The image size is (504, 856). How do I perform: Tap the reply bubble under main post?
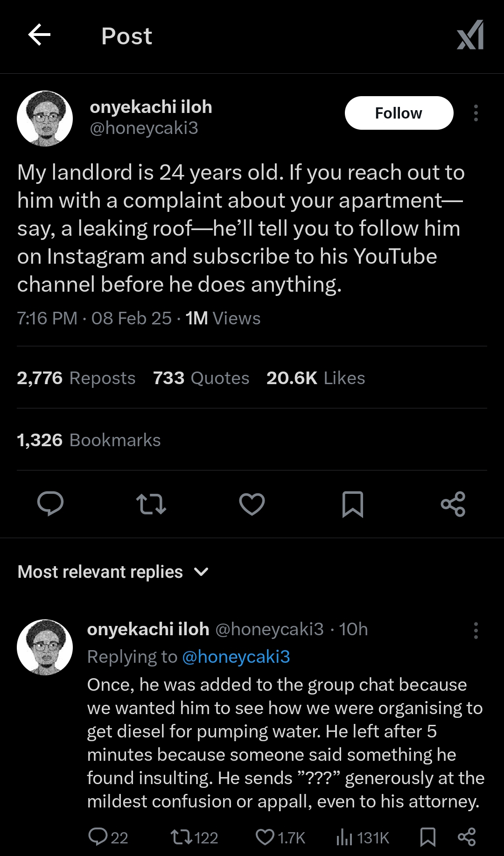coord(50,504)
